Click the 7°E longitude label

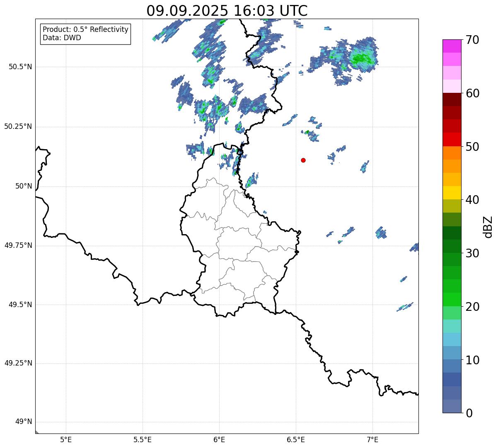(x=373, y=439)
